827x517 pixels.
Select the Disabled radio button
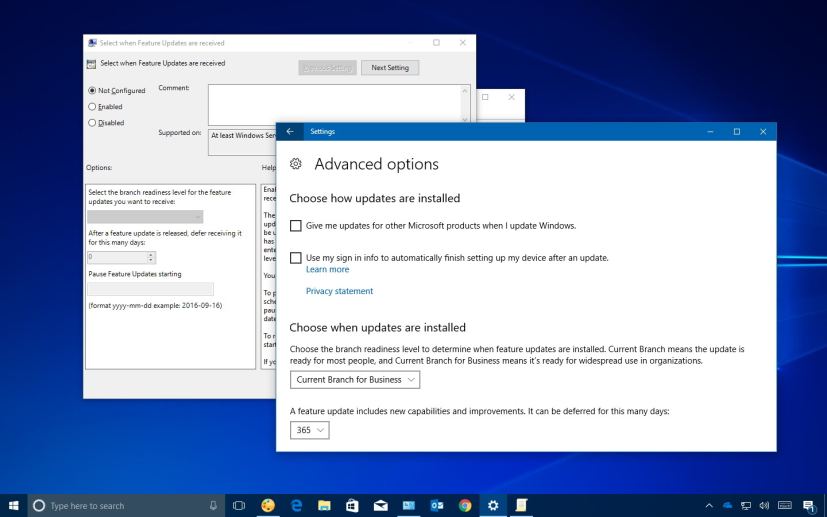(x=92, y=123)
